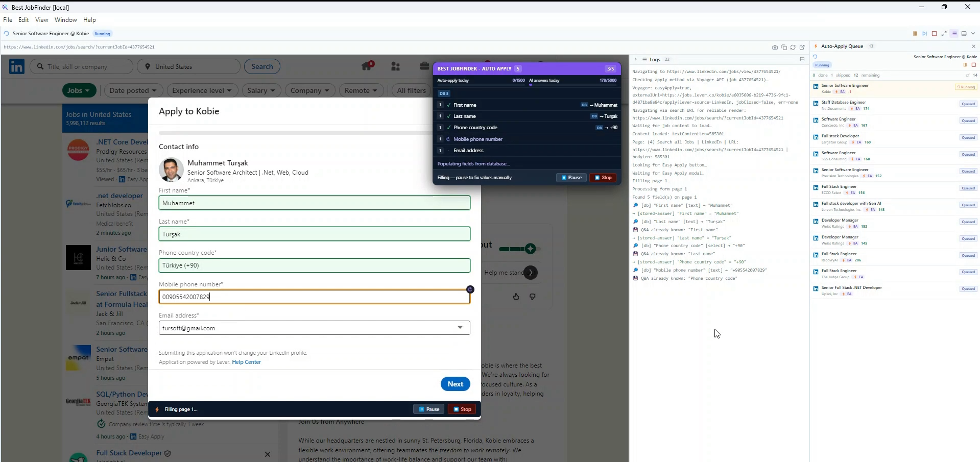The width and height of the screenshot is (980, 462).
Task: Click the arrow next to Help me stand
Action: (531, 273)
